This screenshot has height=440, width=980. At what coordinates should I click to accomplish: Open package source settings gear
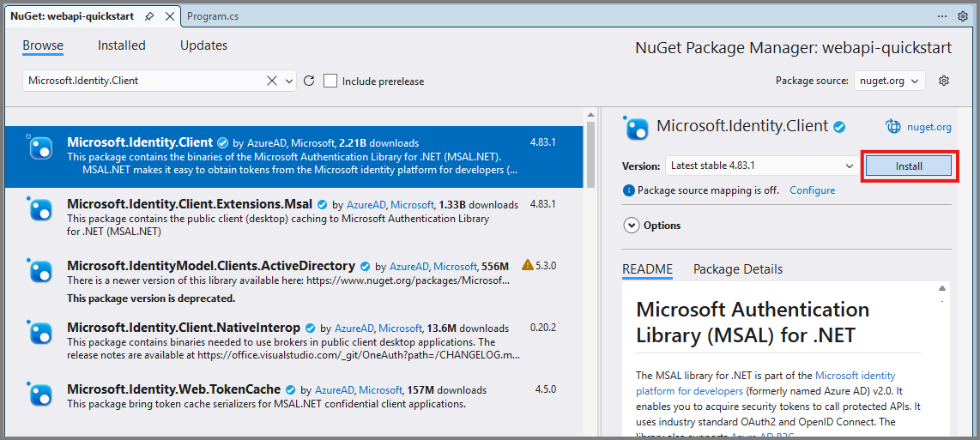click(944, 81)
